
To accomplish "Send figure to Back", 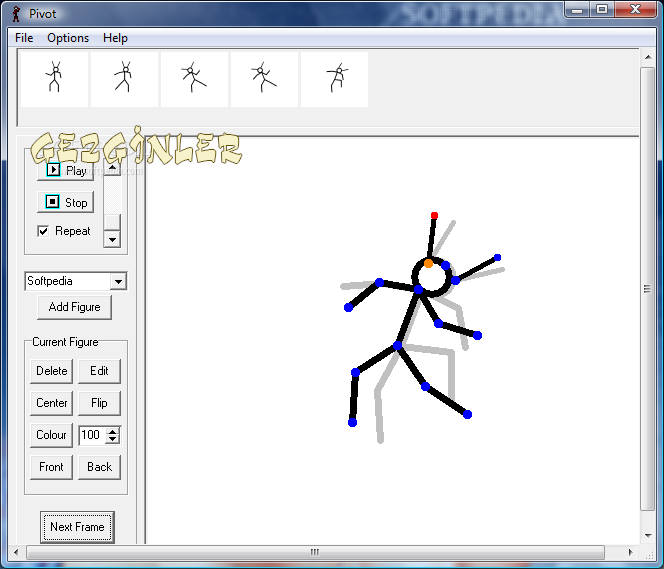I will point(99,467).
